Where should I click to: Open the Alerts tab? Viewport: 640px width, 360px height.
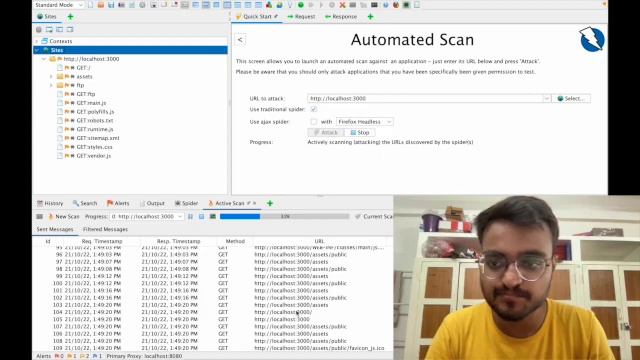point(118,203)
